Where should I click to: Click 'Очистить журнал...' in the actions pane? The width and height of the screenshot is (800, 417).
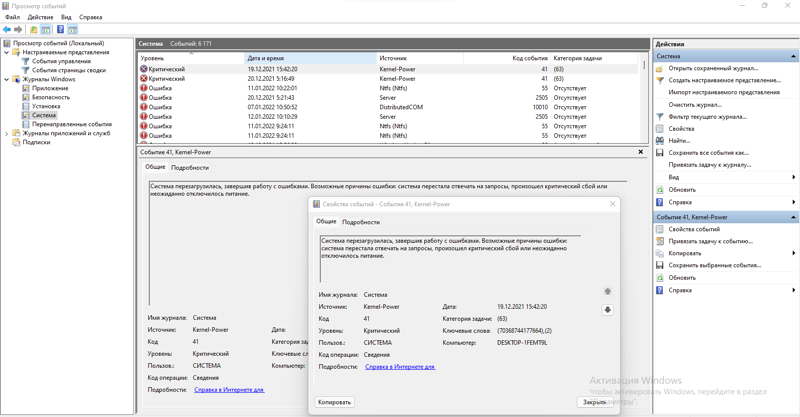tap(695, 105)
